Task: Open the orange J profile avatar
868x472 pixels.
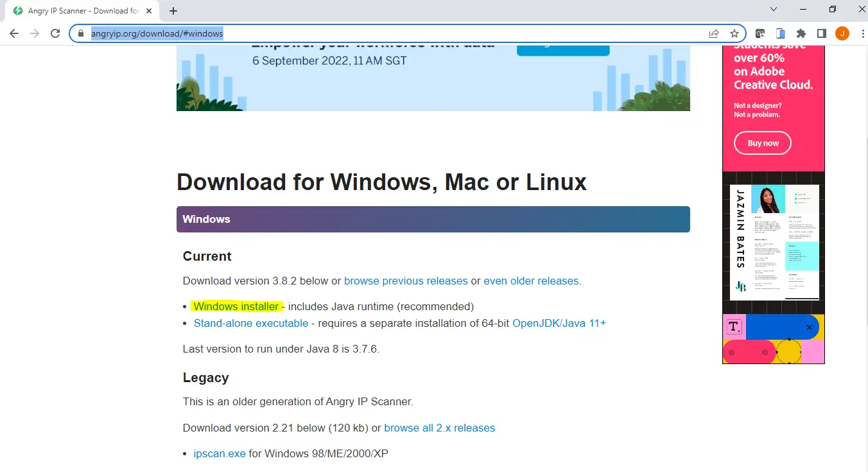Action: tap(842, 33)
